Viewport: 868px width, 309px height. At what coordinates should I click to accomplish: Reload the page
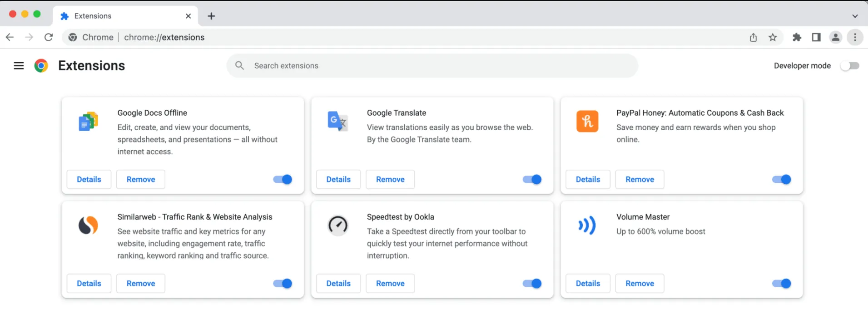pyautogui.click(x=49, y=37)
